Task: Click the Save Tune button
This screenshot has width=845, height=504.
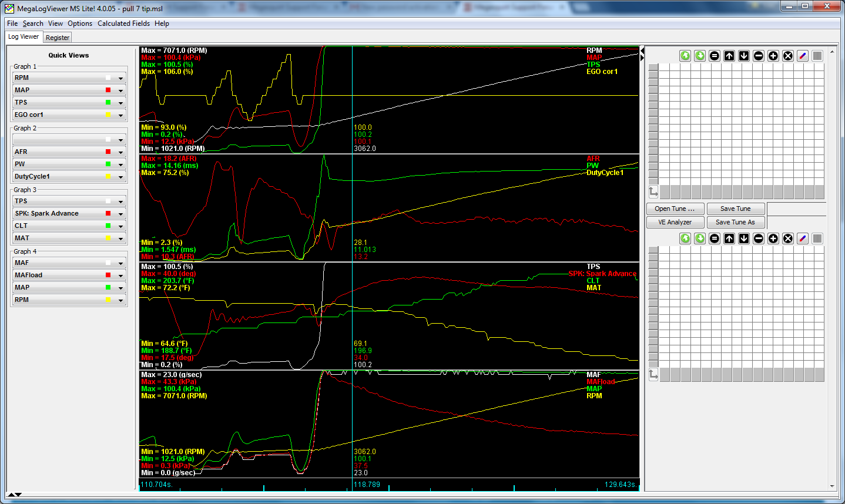Action: tap(736, 209)
